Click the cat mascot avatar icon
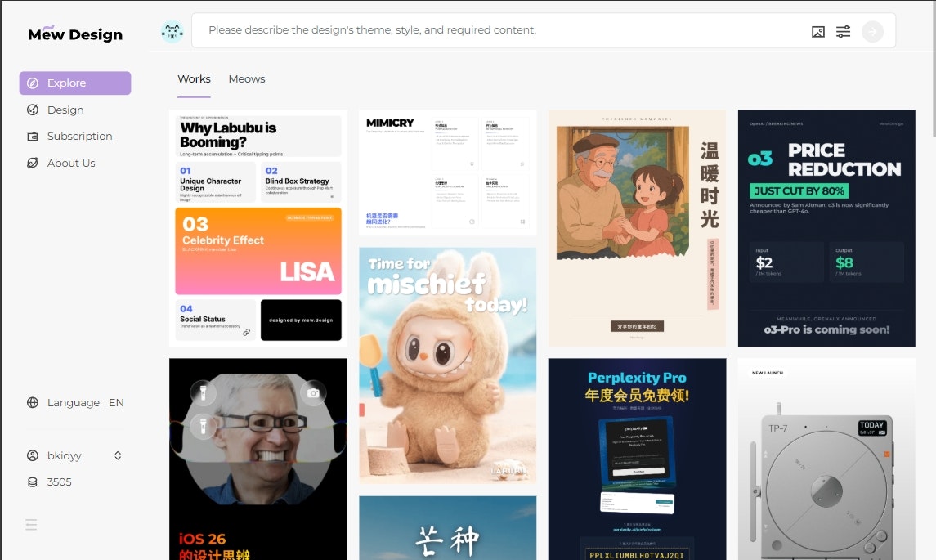The height and width of the screenshot is (560, 936). point(172,31)
